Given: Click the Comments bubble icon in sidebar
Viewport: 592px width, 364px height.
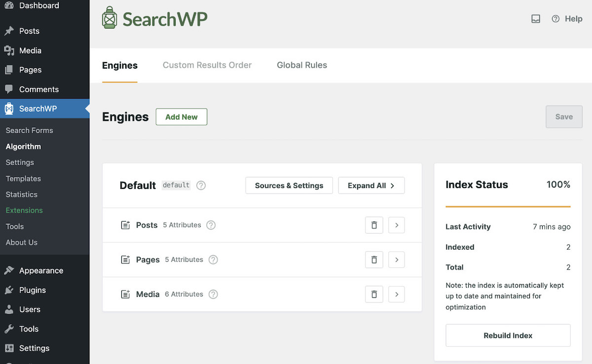Looking at the screenshot, I should pos(9,89).
